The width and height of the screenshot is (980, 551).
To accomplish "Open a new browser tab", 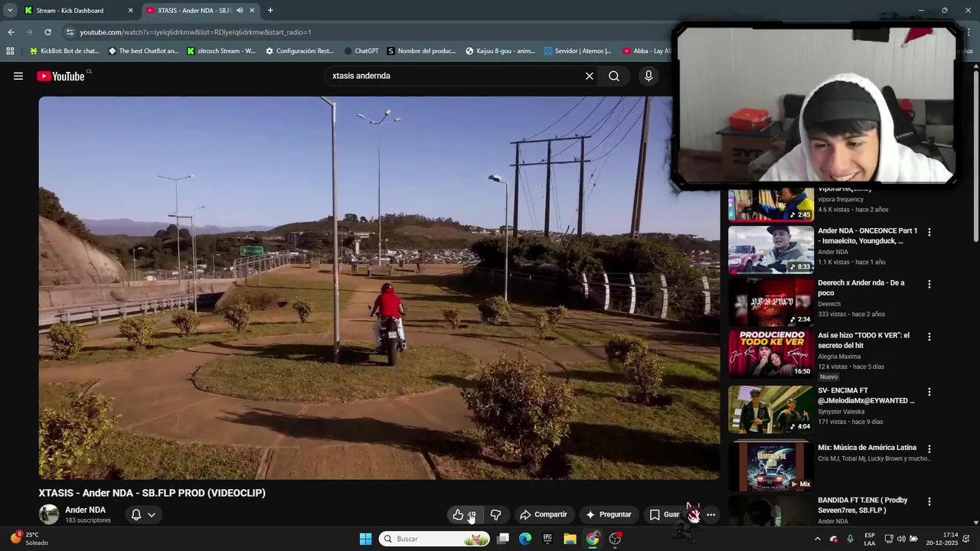I will [x=270, y=11].
